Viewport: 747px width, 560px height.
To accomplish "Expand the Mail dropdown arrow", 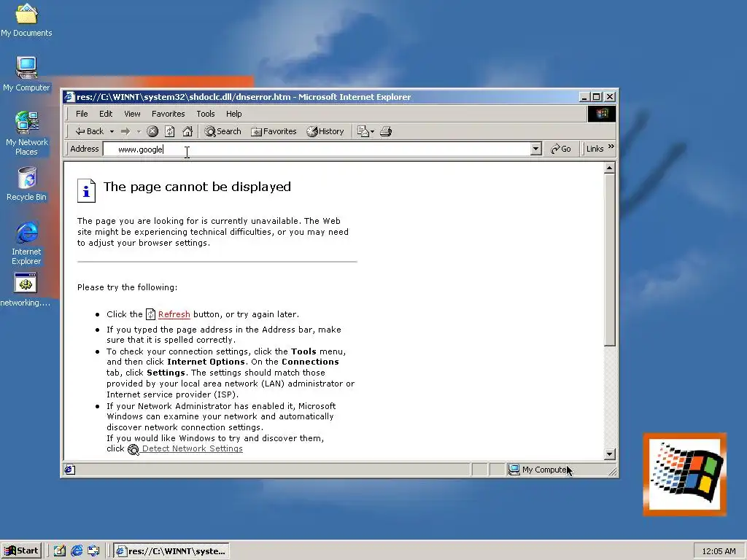I will click(373, 131).
